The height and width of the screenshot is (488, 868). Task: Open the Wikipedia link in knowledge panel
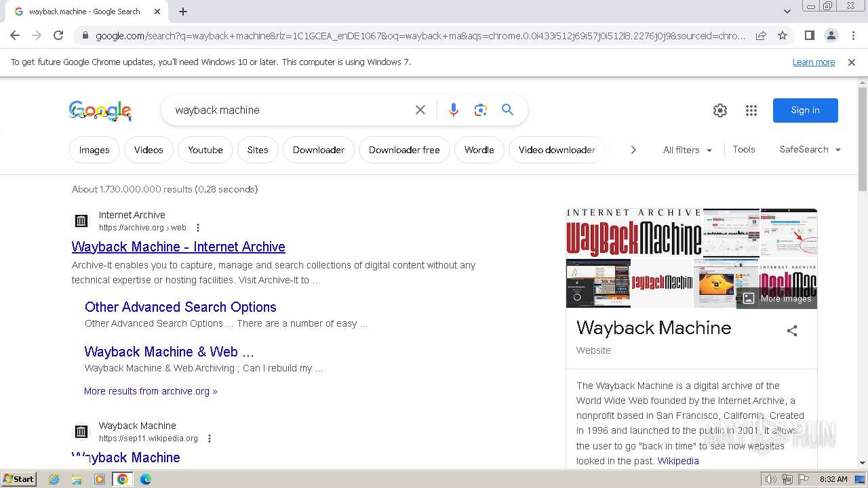tap(678, 461)
